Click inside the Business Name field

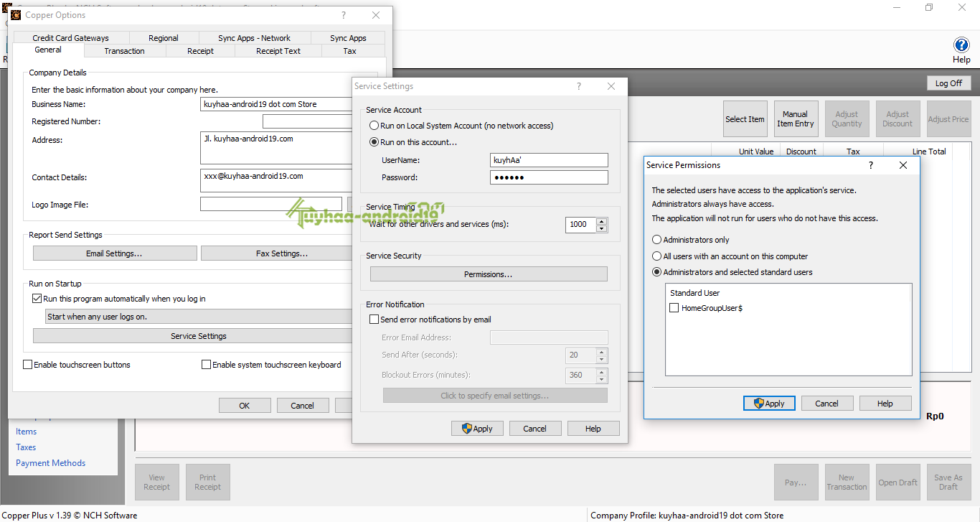(x=277, y=103)
